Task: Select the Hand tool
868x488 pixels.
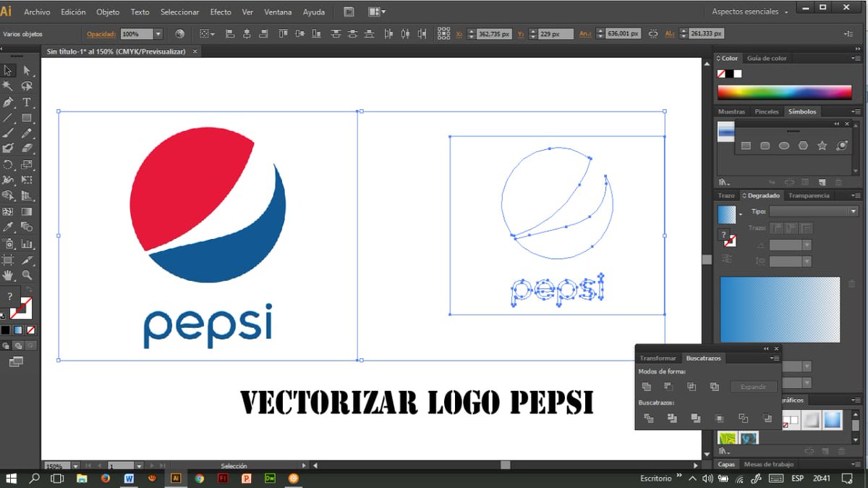Action: 8,275
